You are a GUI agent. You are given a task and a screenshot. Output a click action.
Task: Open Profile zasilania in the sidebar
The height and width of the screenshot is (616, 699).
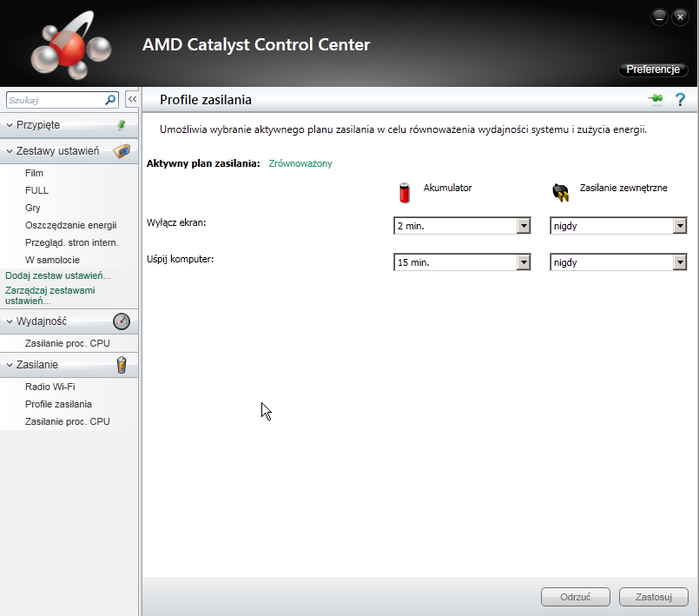(58, 404)
